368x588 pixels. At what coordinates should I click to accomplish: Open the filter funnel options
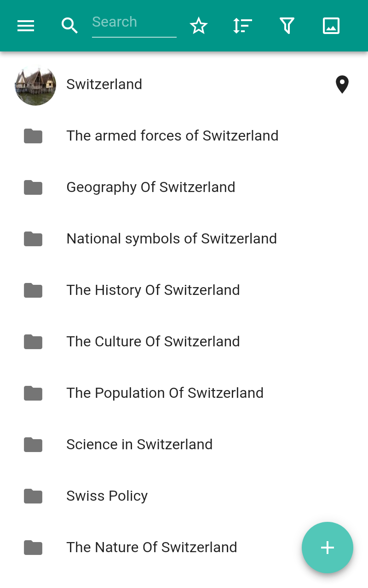pyautogui.click(x=287, y=26)
